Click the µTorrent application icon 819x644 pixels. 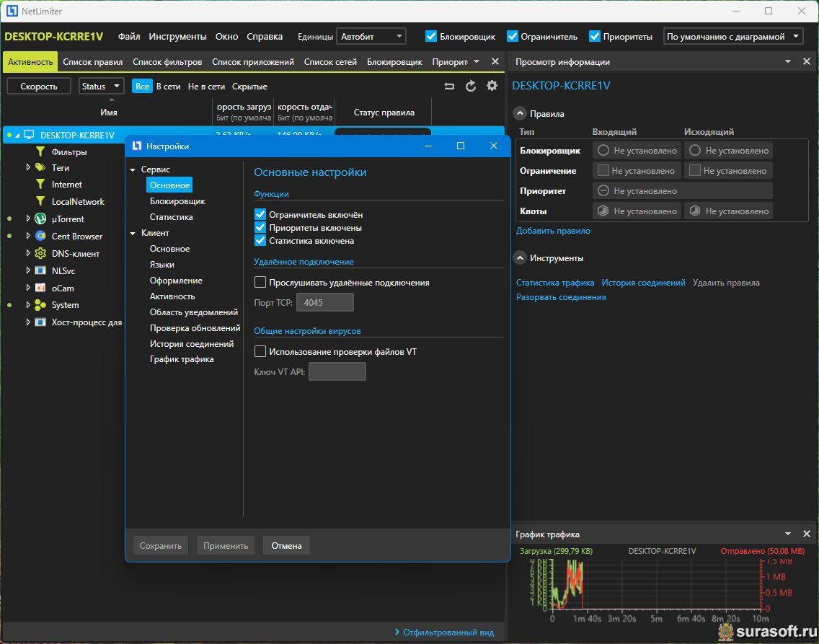point(40,219)
